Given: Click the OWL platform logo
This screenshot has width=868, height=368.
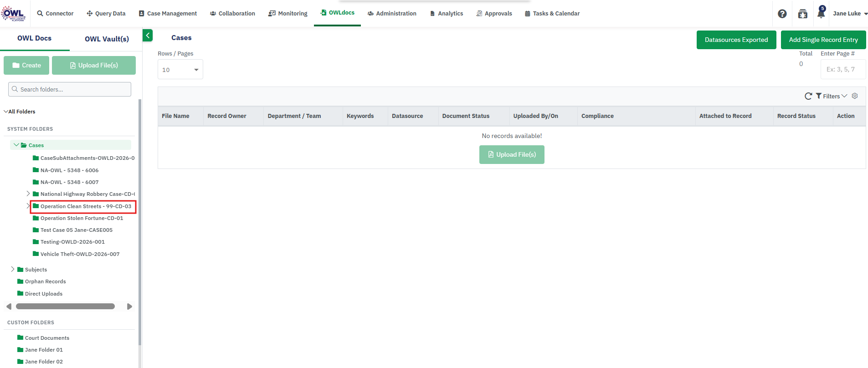Looking at the screenshot, I should pyautogui.click(x=13, y=13).
